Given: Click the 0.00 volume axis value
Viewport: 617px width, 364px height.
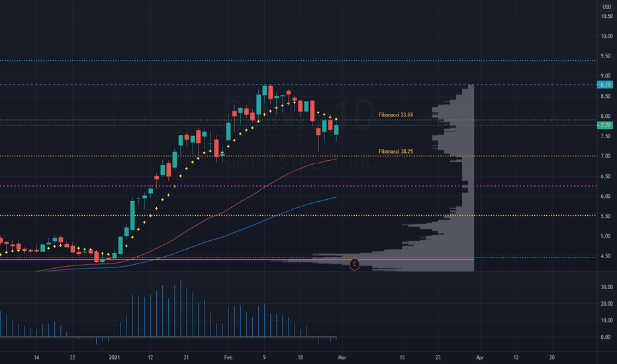Looking at the screenshot, I should pos(606,338).
